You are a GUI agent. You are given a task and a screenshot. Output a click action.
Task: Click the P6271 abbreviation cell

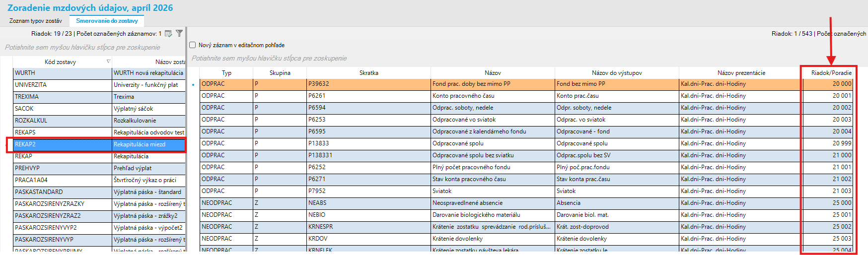pyautogui.click(x=368, y=179)
